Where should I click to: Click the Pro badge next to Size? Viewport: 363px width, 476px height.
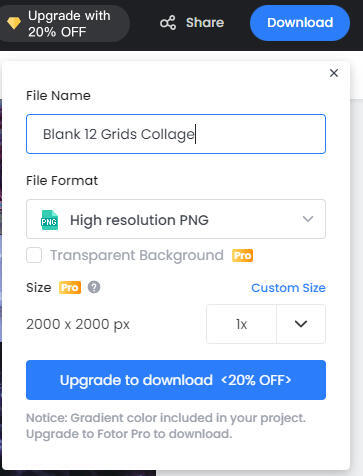(x=70, y=287)
